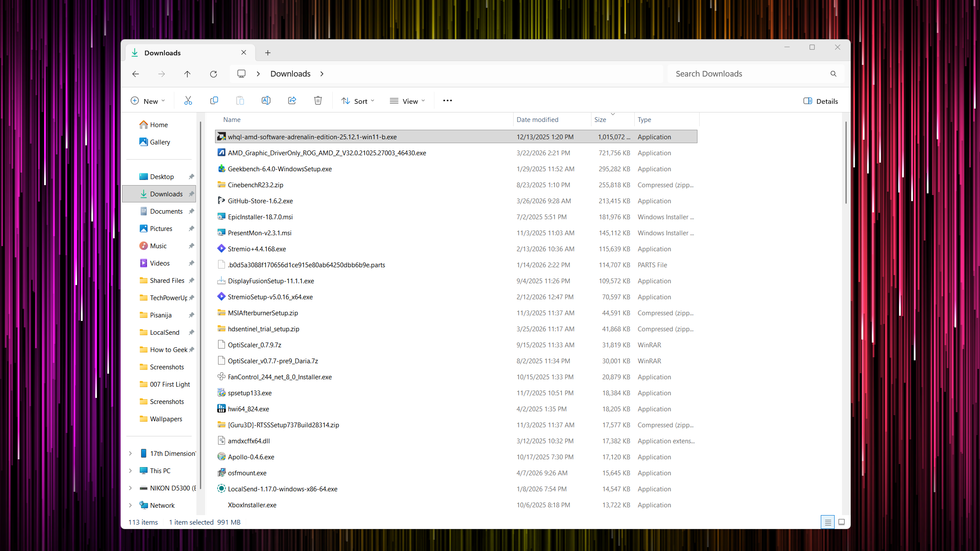The height and width of the screenshot is (551, 980).
Task: Select CinebenchR23.2.zip
Action: (x=456, y=185)
